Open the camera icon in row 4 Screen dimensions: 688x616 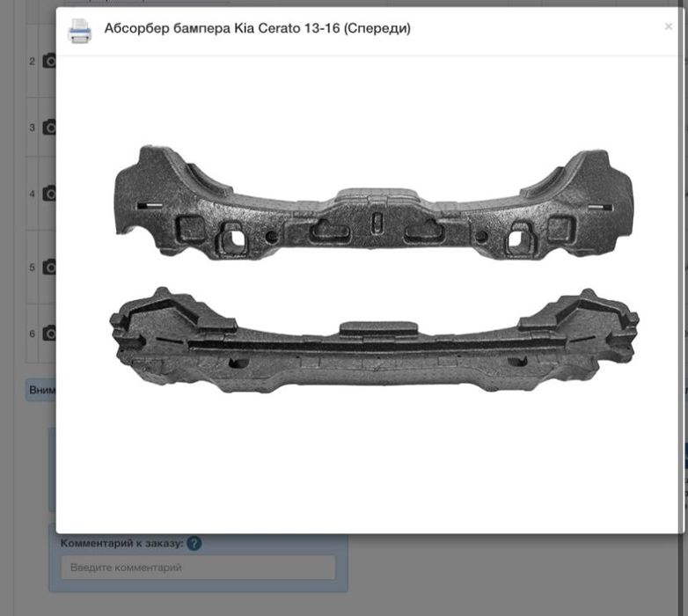(x=49, y=194)
